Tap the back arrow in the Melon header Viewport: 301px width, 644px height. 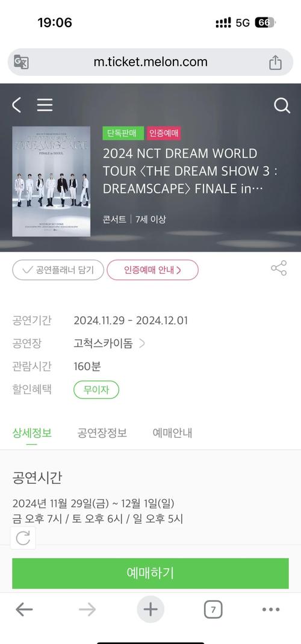click(16, 105)
